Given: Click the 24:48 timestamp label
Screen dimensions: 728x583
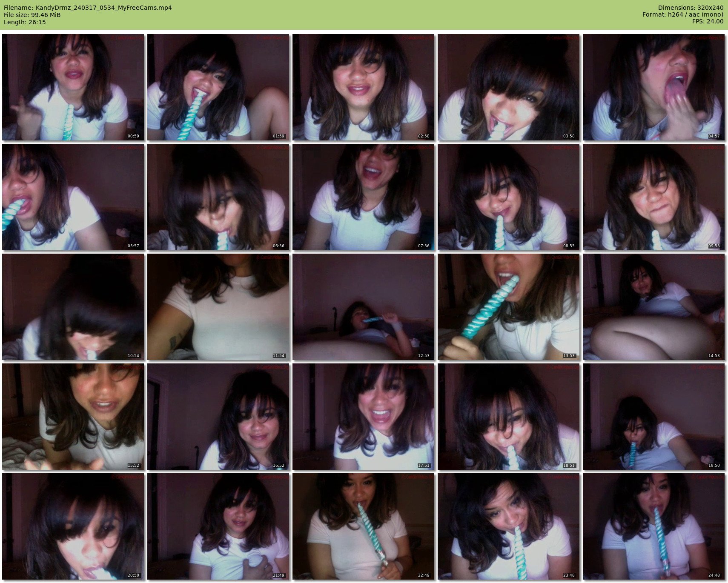Looking at the screenshot, I should pyautogui.click(x=714, y=575).
